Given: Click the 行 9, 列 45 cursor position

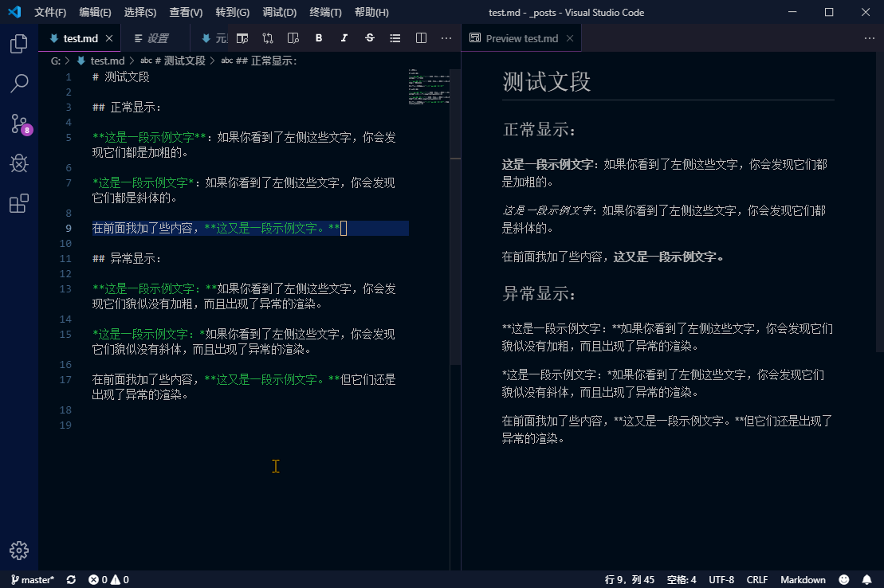Looking at the screenshot, I should (x=630, y=579).
